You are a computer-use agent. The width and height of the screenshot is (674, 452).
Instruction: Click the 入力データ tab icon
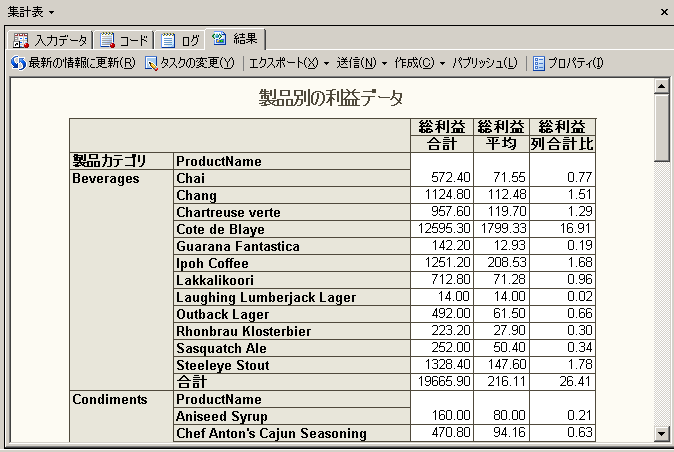click(21, 41)
